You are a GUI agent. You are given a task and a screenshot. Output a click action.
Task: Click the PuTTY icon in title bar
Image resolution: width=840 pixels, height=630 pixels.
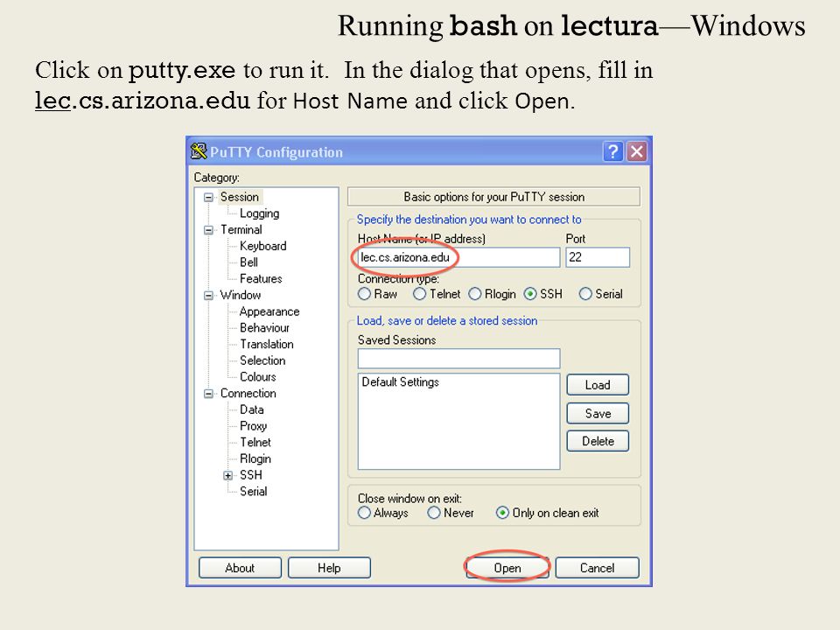(199, 151)
